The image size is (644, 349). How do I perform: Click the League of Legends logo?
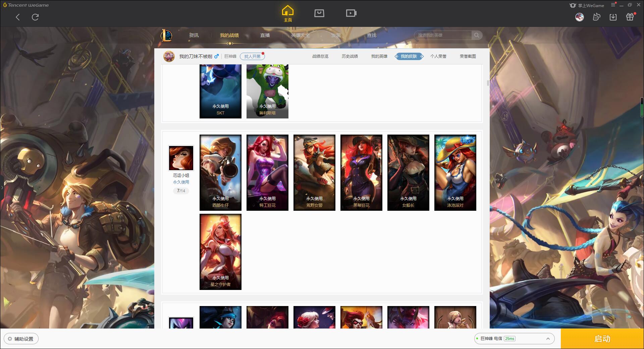coord(167,35)
